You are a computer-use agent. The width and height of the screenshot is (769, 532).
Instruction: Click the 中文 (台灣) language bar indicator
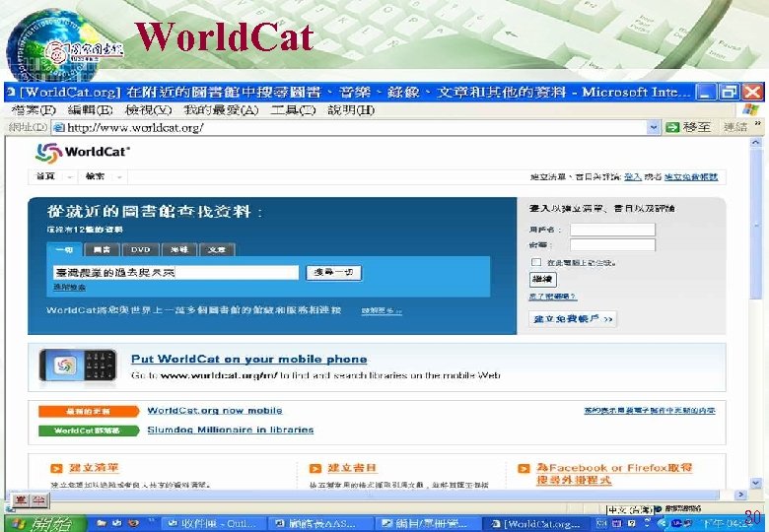tap(630, 510)
